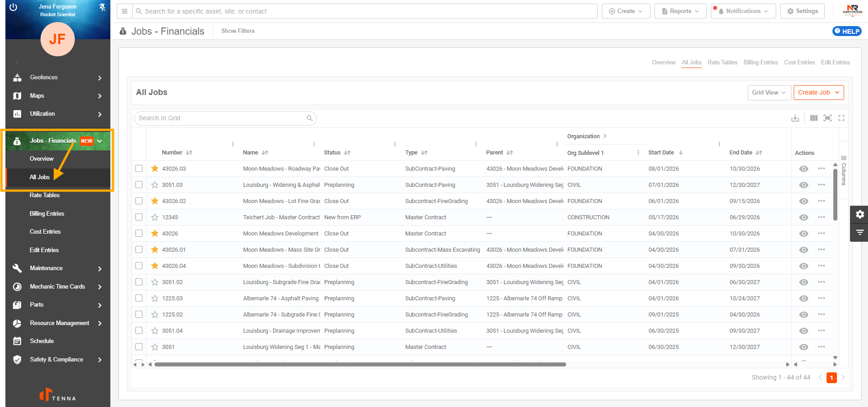This screenshot has height=407, width=868.
Task: Click Show Filters
Action: tap(238, 31)
